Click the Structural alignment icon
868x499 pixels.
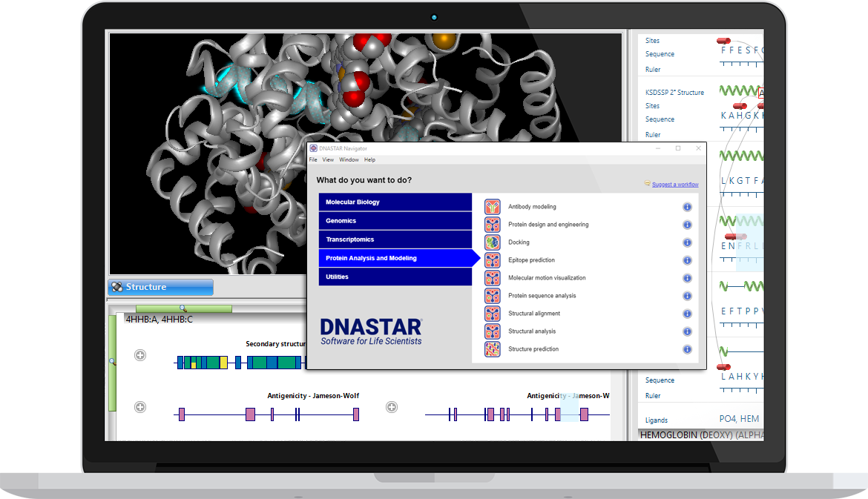pyautogui.click(x=492, y=314)
